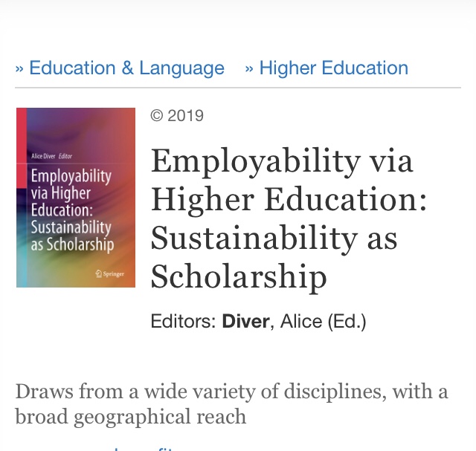The height and width of the screenshot is (451, 476).
Task: Click the Sustainability as line in the heading
Action: click(274, 239)
